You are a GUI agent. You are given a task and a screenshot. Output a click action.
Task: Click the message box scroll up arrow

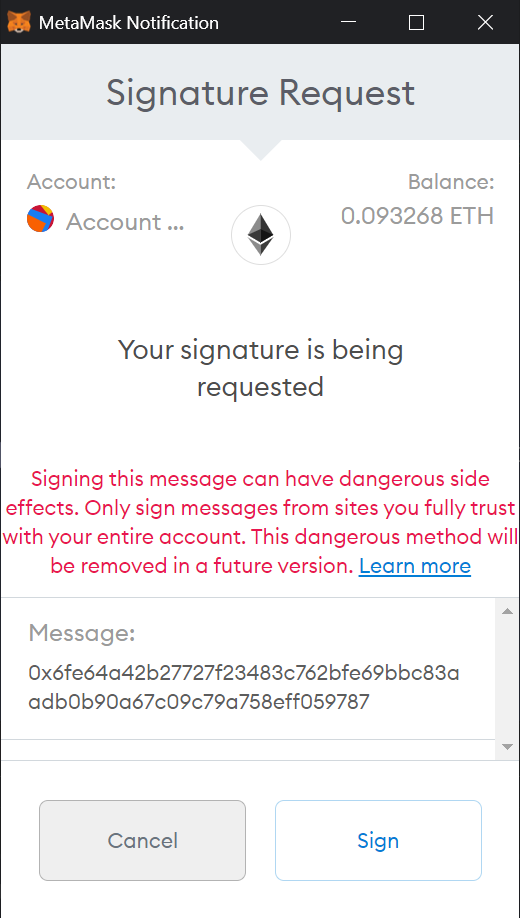pos(507,611)
